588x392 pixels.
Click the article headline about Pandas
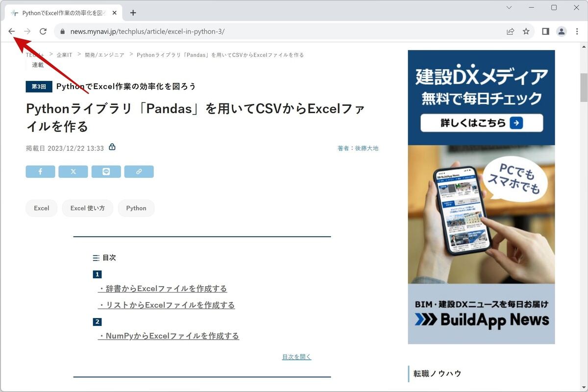pyautogui.click(x=195, y=117)
